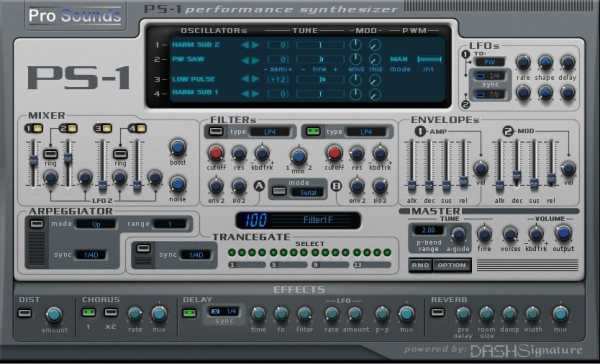Toggle ring modulation under oscillator 2
The image size is (600, 364).
[50, 154]
